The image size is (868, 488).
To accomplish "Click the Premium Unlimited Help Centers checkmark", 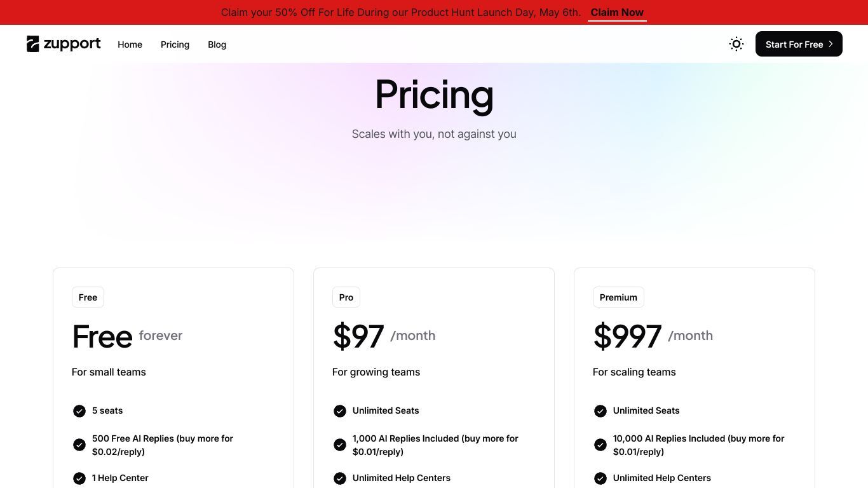I will point(600,478).
